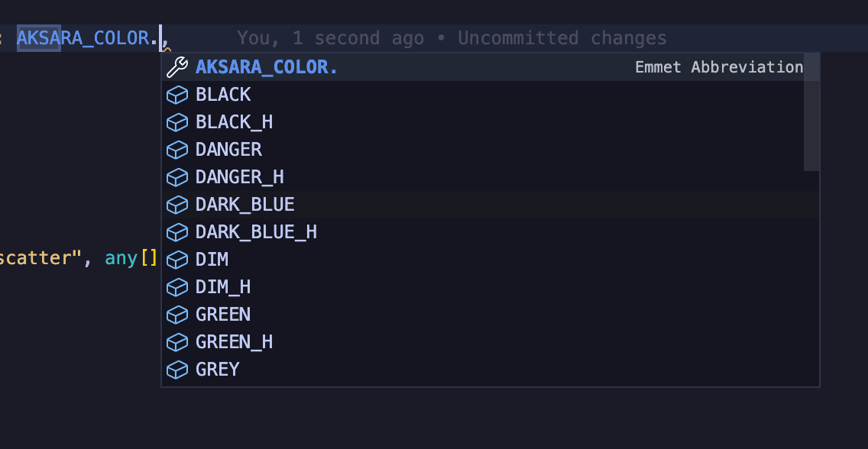The width and height of the screenshot is (868, 449).
Task: Click the cube icon next to BLACK_H
Action: pos(177,122)
